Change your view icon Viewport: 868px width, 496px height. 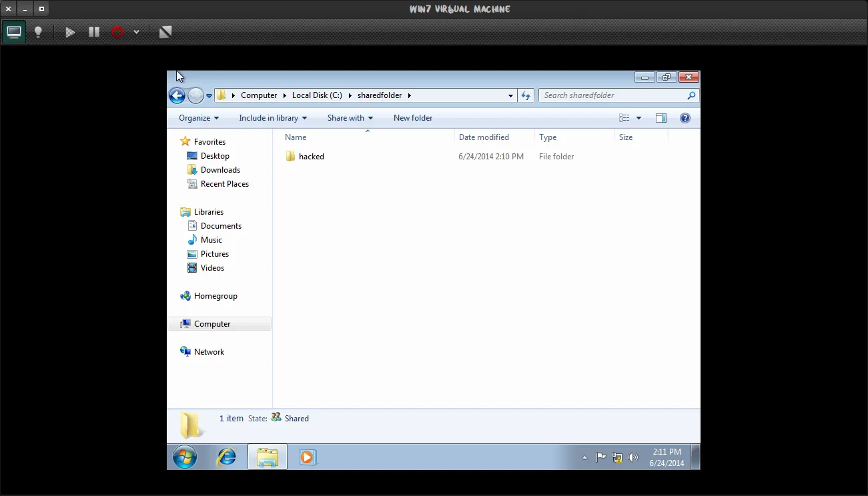(624, 118)
